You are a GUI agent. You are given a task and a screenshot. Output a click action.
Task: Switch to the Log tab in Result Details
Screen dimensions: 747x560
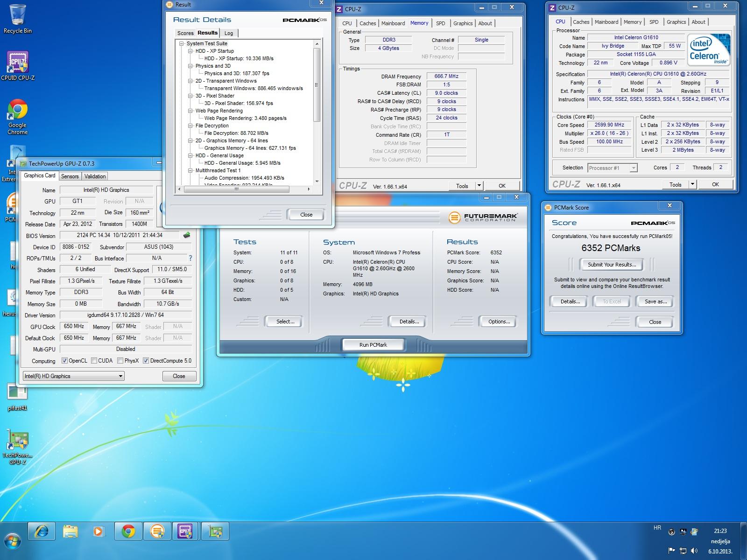click(229, 33)
